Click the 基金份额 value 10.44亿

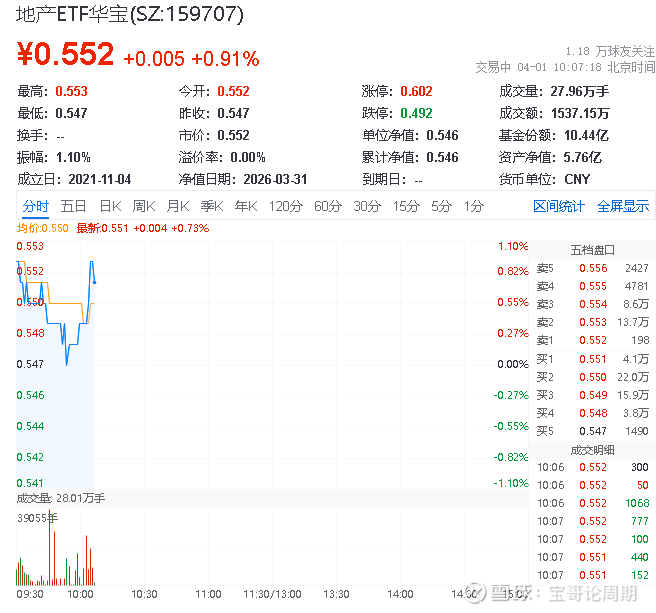tap(586, 136)
